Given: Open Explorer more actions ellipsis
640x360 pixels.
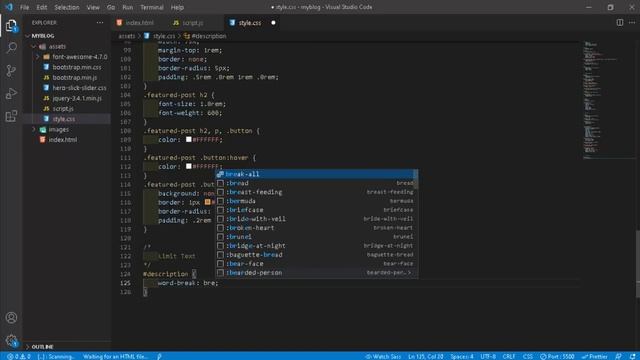Looking at the screenshot, I should pyautogui.click(x=100, y=23).
